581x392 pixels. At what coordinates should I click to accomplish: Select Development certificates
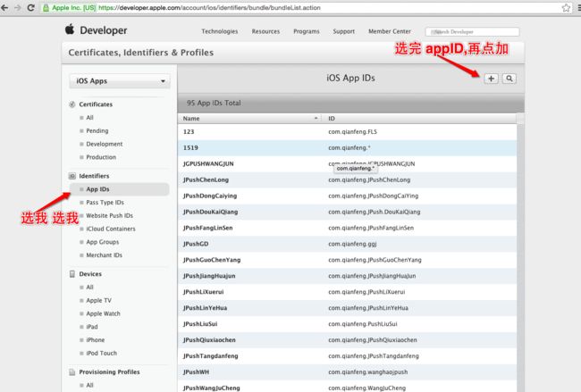point(104,144)
